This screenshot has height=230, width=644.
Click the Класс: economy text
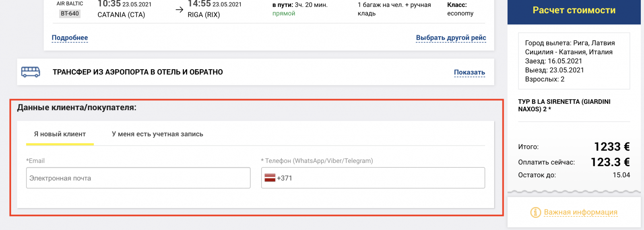tap(460, 9)
